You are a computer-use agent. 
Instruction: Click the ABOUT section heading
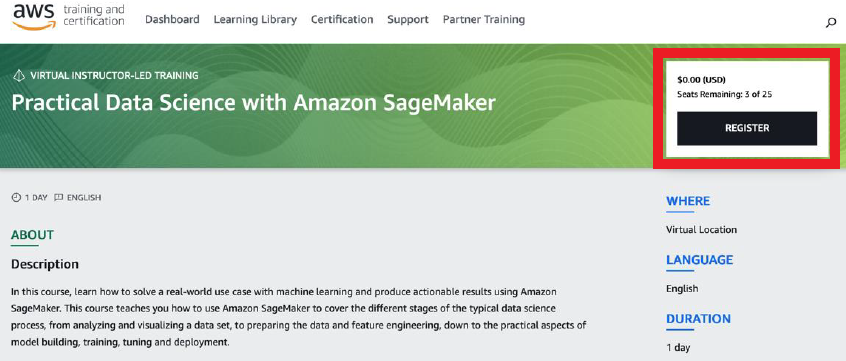click(32, 235)
